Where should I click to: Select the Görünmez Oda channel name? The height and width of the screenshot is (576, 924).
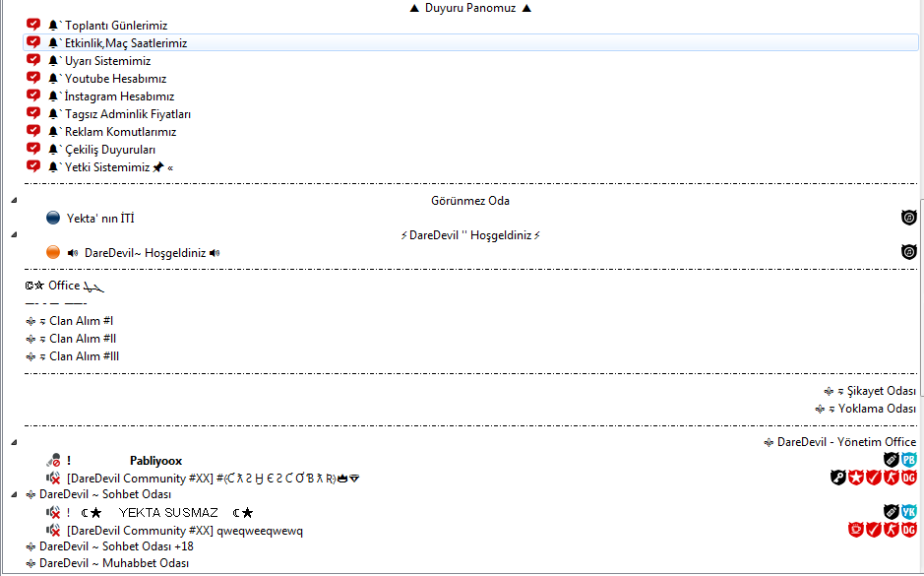470,201
